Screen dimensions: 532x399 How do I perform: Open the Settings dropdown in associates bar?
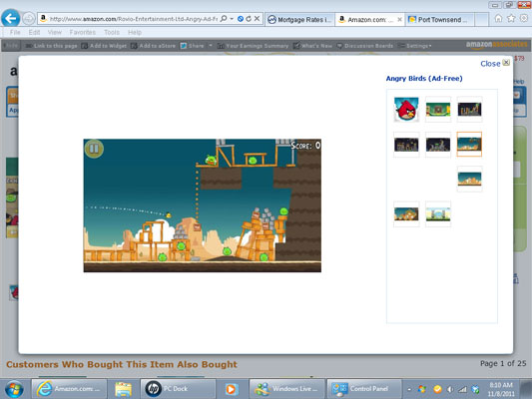tap(415, 46)
